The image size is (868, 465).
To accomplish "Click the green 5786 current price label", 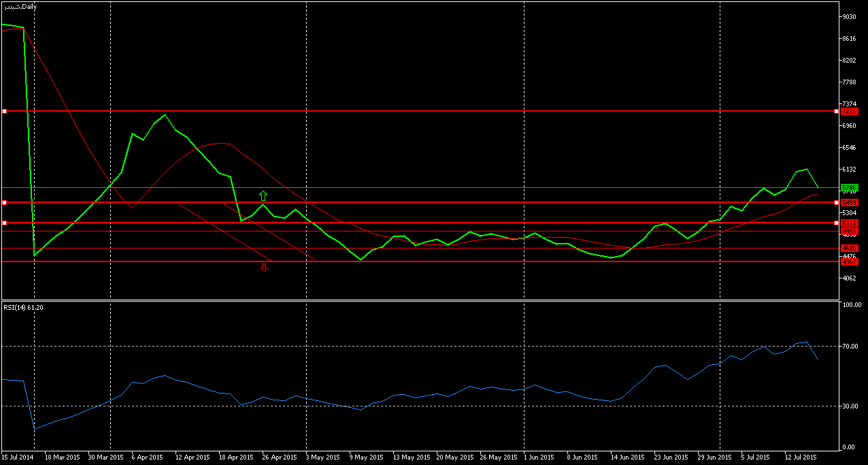I will point(849,187).
